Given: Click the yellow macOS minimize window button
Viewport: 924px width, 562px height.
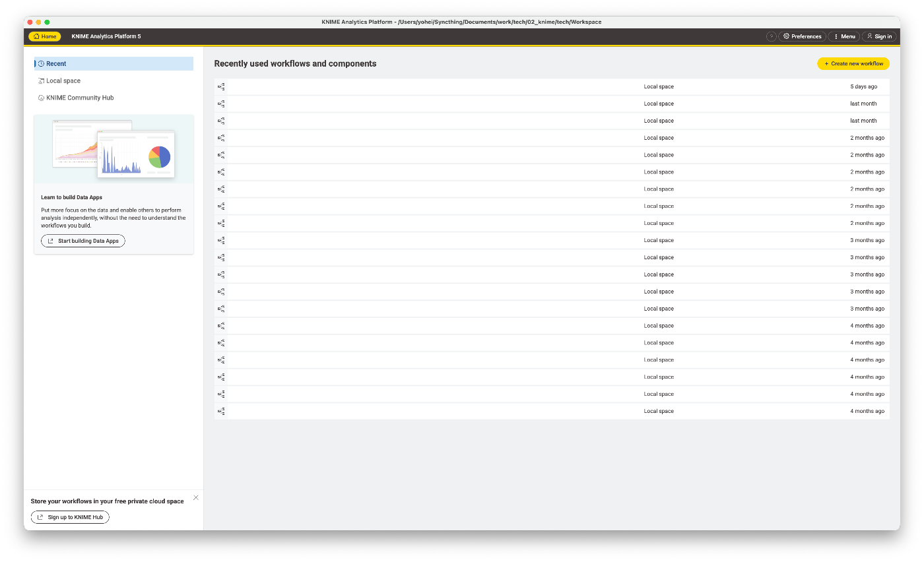Looking at the screenshot, I should pos(38,22).
